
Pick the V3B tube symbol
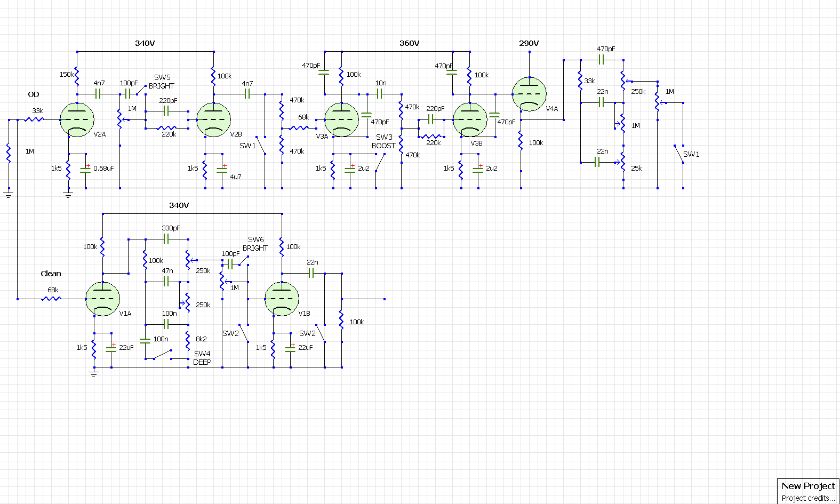tap(469, 120)
